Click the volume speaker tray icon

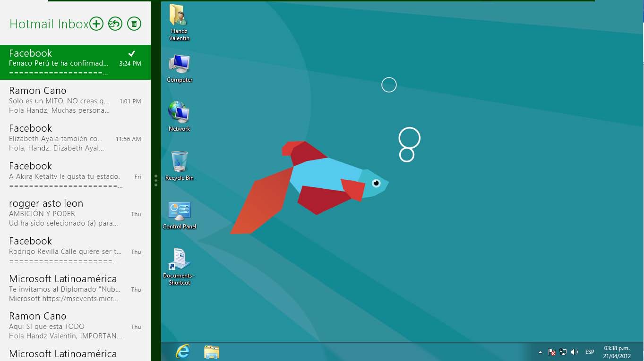[x=575, y=352]
